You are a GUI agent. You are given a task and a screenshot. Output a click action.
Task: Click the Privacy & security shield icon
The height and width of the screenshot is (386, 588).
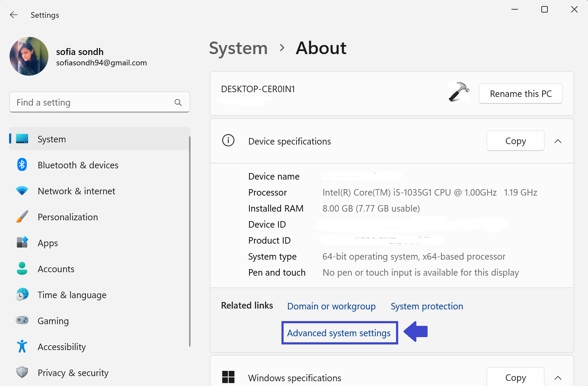pyautogui.click(x=22, y=373)
